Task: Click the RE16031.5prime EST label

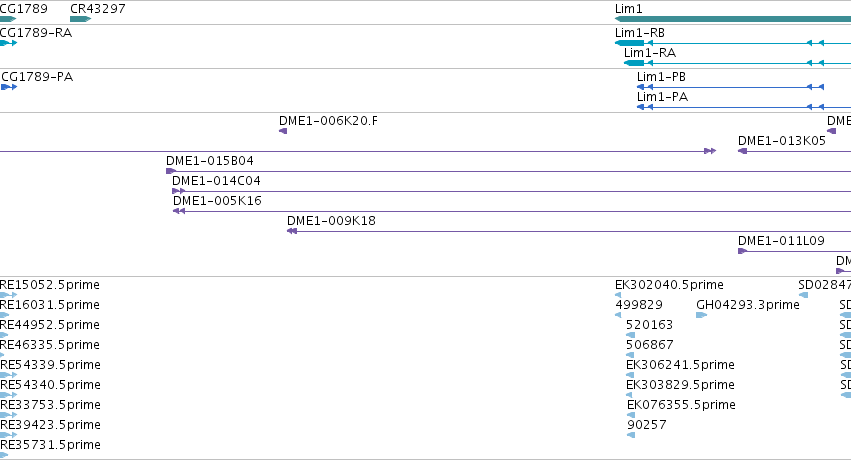Action: [50, 305]
